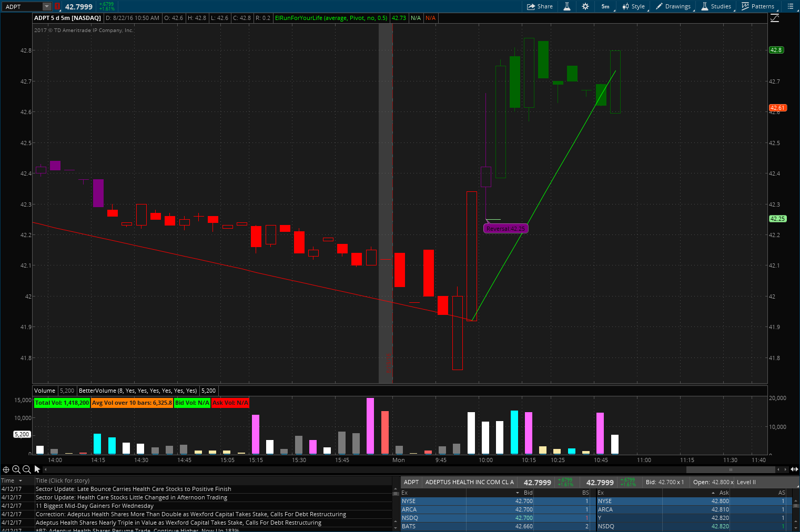Click the zoom out magnifier icon
800x532 pixels.
pyautogui.click(x=27, y=469)
